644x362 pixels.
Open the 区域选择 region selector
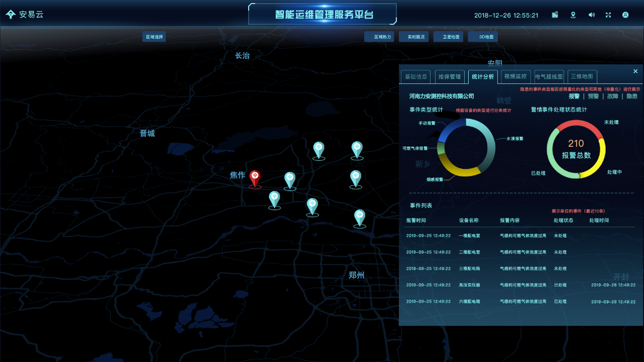pyautogui.click(x=154, y=37)
